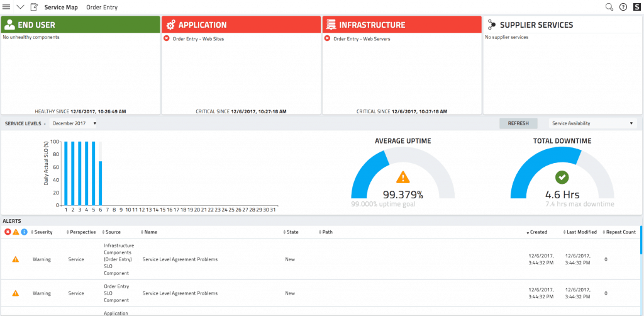The image size is (644, 316).
Task: Open the help question mark icon
Action: (x=623, y=7)
